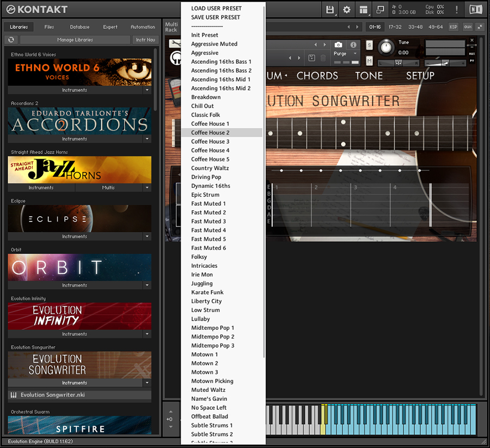Show instrument page 33-48
The image size is (490, 448).
415,27
